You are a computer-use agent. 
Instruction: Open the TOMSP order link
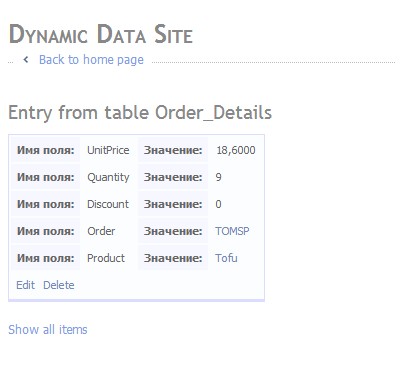pos(232,231)
